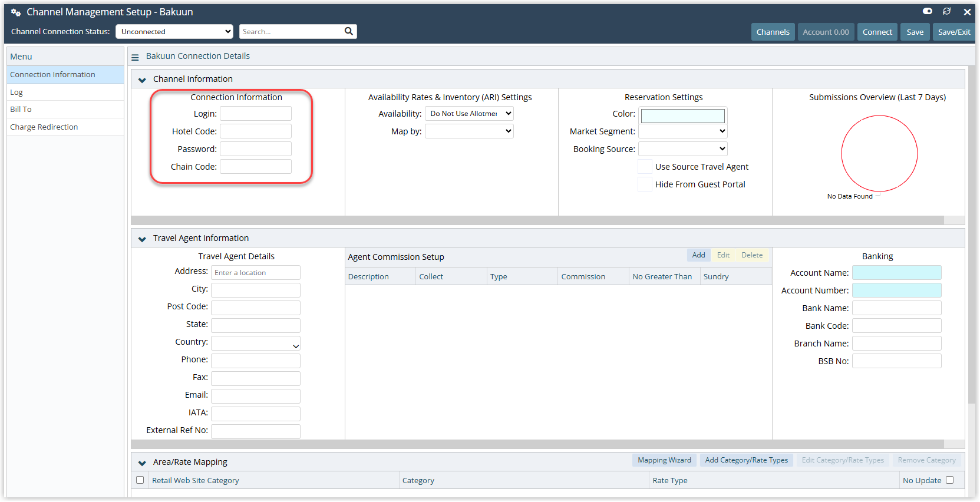This screenshot has width=980, height=502.
Task: Open the Log menu item
Action: tap(65, 93)
